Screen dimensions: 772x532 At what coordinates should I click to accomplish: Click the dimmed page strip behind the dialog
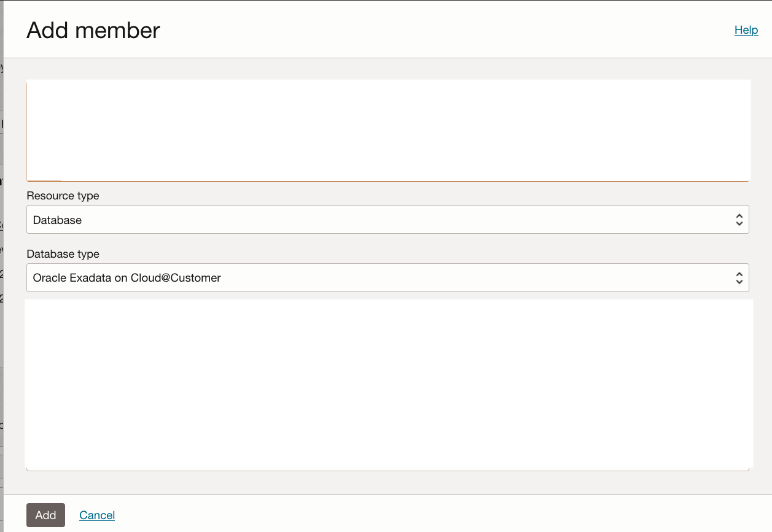tap(2, 245)
